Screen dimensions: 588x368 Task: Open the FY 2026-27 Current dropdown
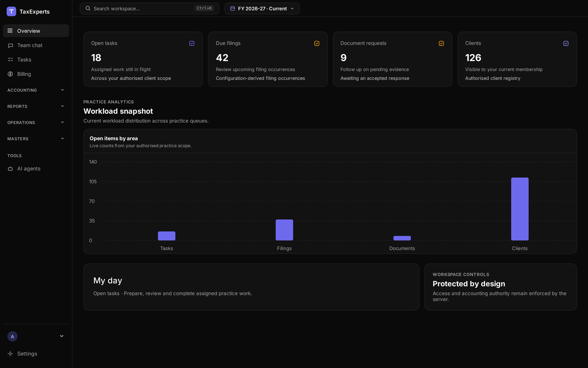point(262,8)
